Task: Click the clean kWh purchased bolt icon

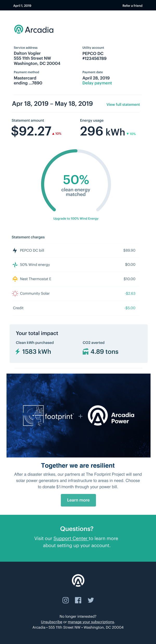Action: pyautogui.click(x=18, y=351)
